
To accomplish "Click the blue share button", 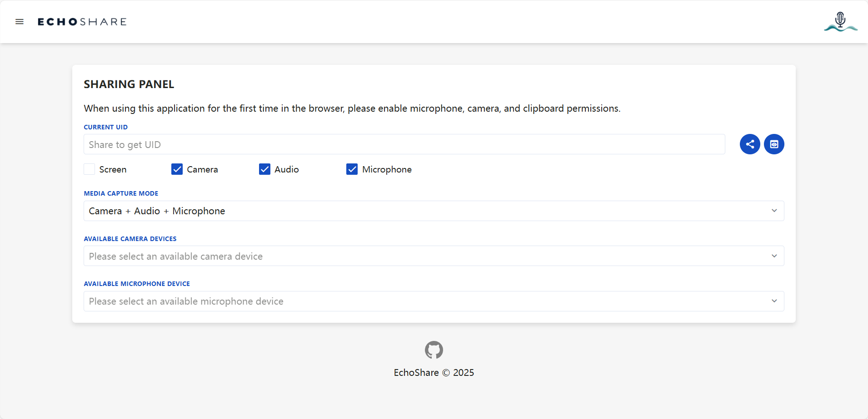I will [x=750, y=144].
